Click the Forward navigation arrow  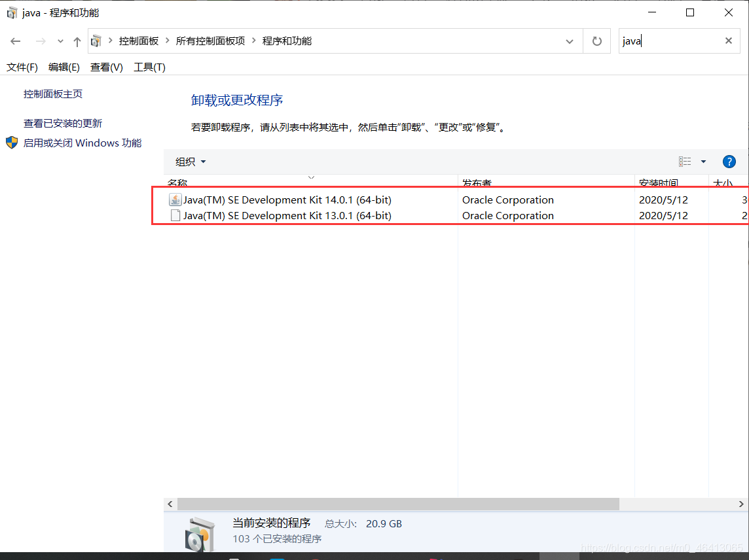click(41, 41)
